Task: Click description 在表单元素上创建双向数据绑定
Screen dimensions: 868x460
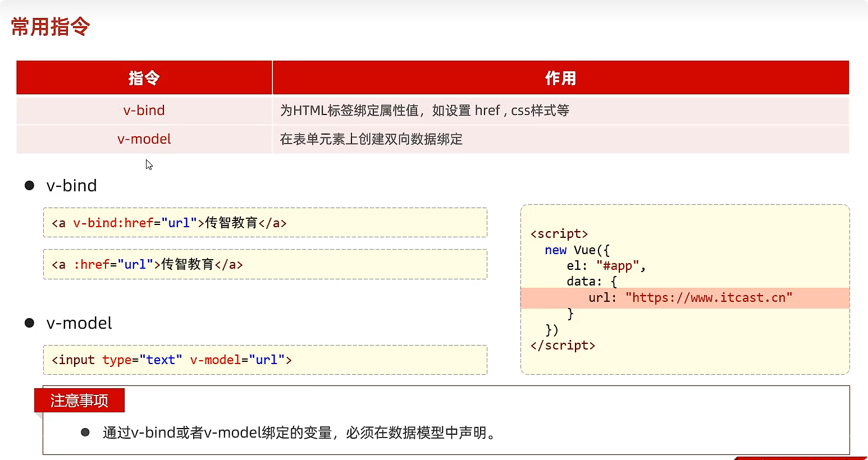Action: 371,139
